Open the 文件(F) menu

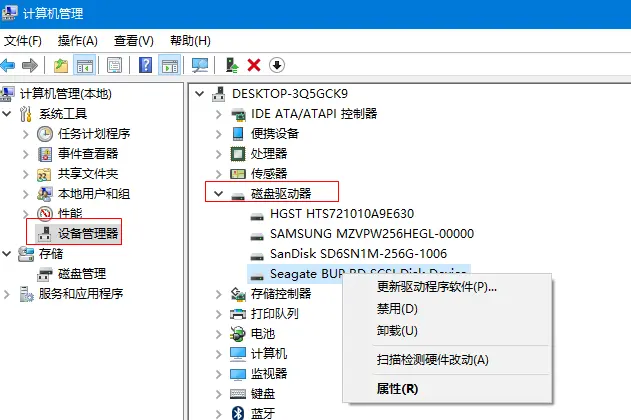click(23, 41)
